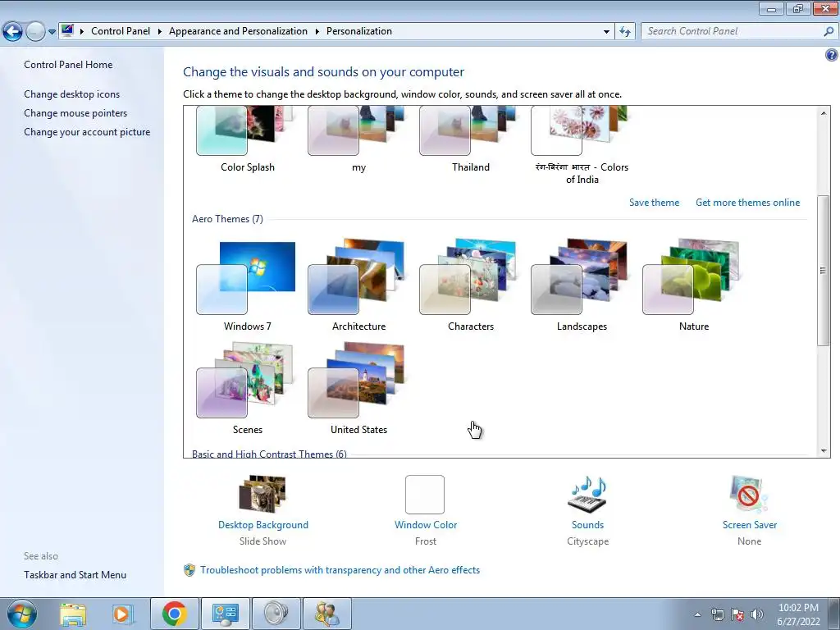Viewport: 840px width, 630px height.
Task: Expand the address bar history dropdown
Action: [x=606, y=32]
